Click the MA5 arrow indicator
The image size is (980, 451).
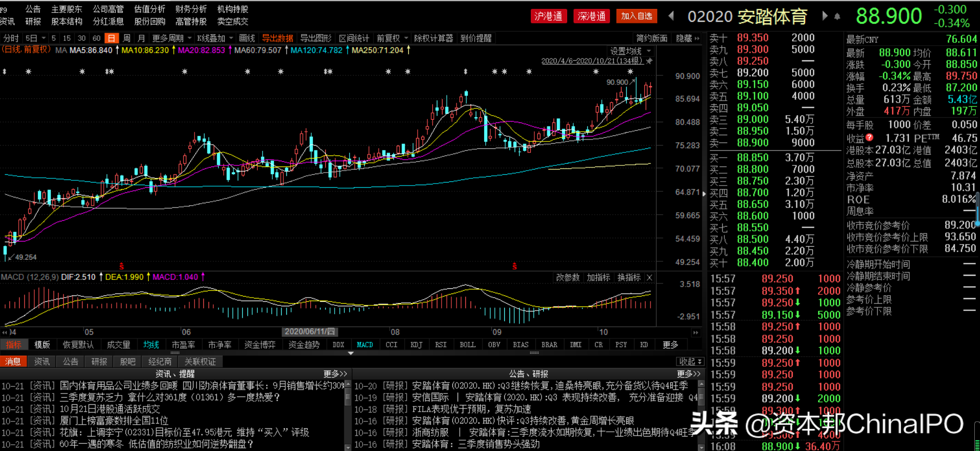(117, 50)
